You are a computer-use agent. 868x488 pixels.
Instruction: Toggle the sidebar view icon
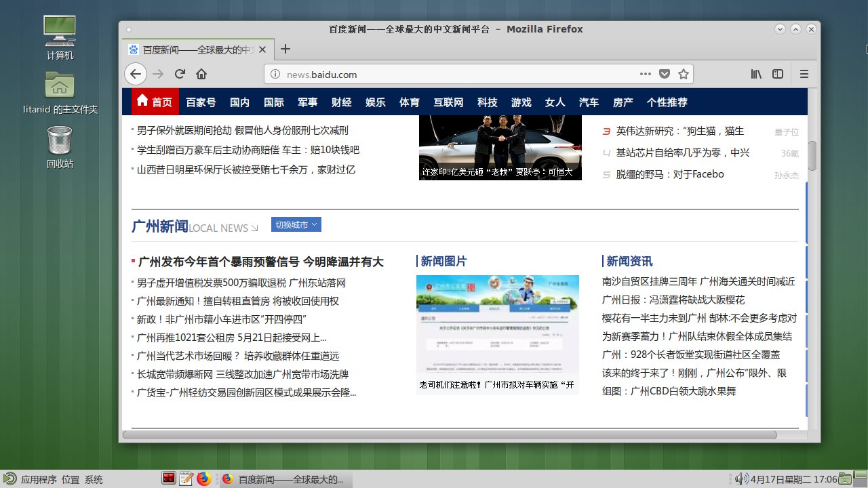(x=778, y=74)
